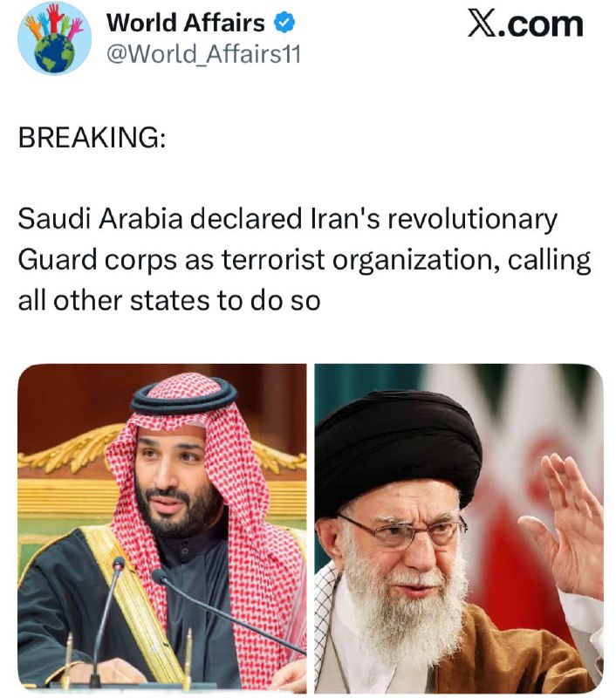Click the blue verified checkmark badge
Viewport: 616px width, 698px height.
point(284,23)
